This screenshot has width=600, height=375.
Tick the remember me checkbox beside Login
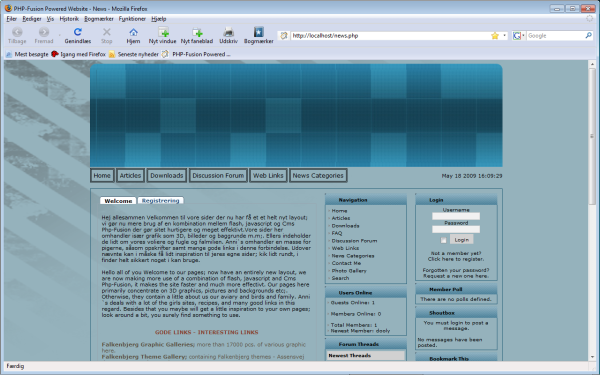443,240
